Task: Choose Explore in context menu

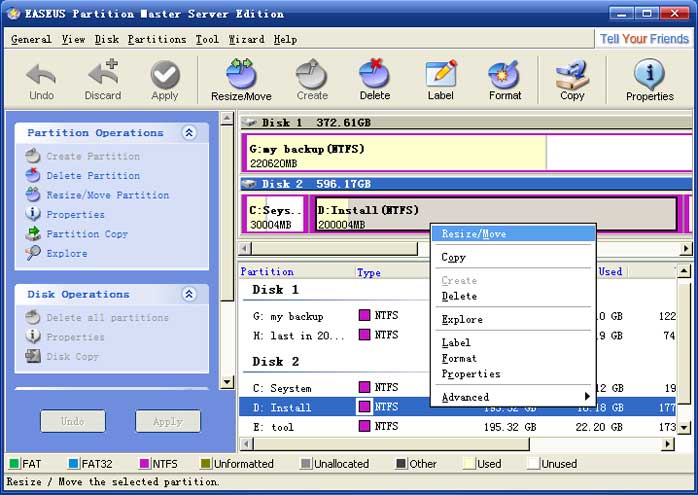Action: coord(514,319)
